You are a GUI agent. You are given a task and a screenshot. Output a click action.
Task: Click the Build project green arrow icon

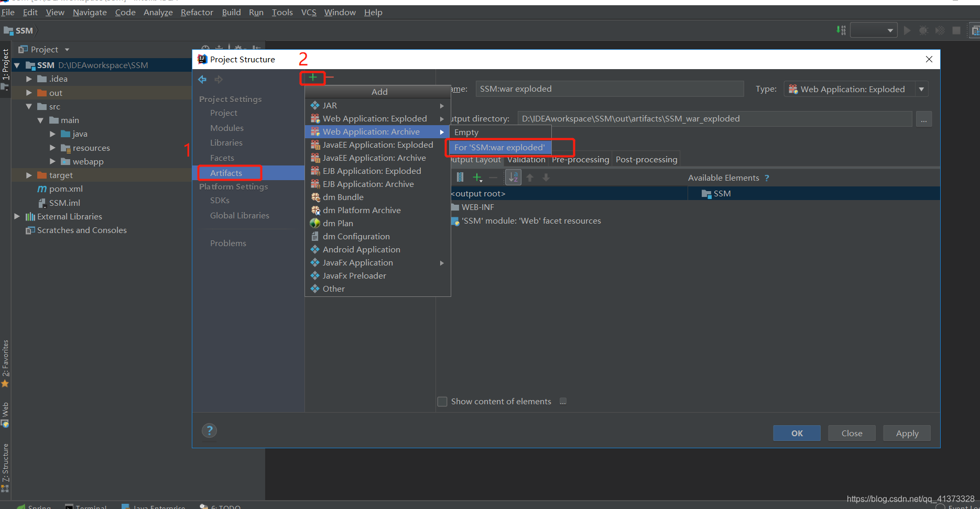pos(841,30)
